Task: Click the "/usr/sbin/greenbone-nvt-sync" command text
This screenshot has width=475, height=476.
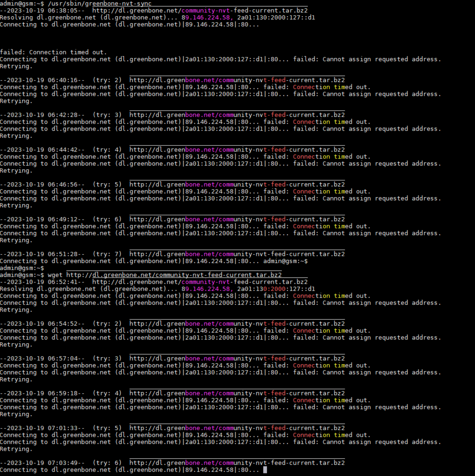Action: click(100, 3)
